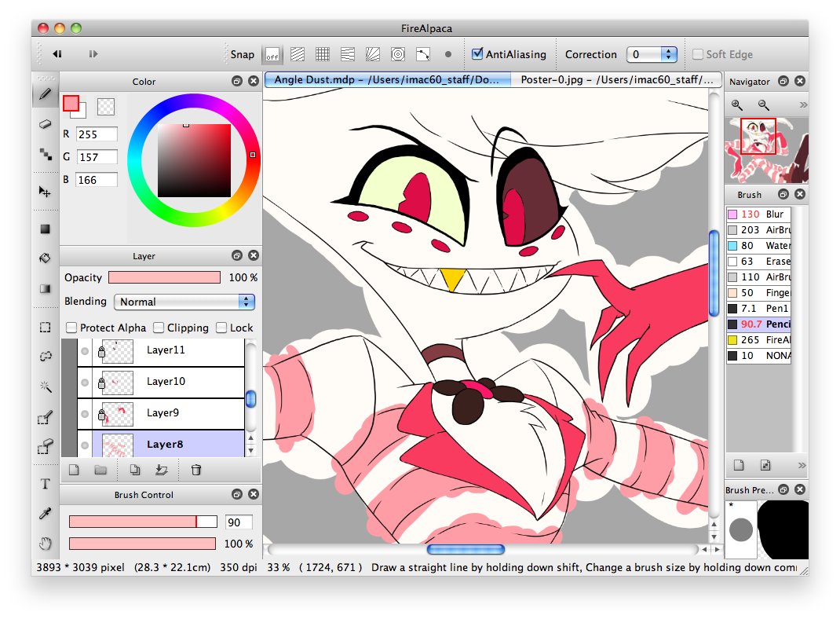The image size is (840, 619).
Task: Select the Finger brush size 50
Action: pos(758,293)
